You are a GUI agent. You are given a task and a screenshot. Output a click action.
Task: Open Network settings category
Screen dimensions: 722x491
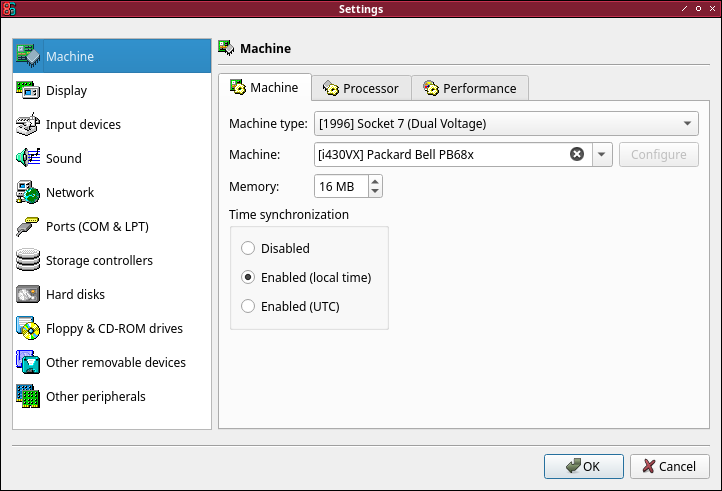112,192
